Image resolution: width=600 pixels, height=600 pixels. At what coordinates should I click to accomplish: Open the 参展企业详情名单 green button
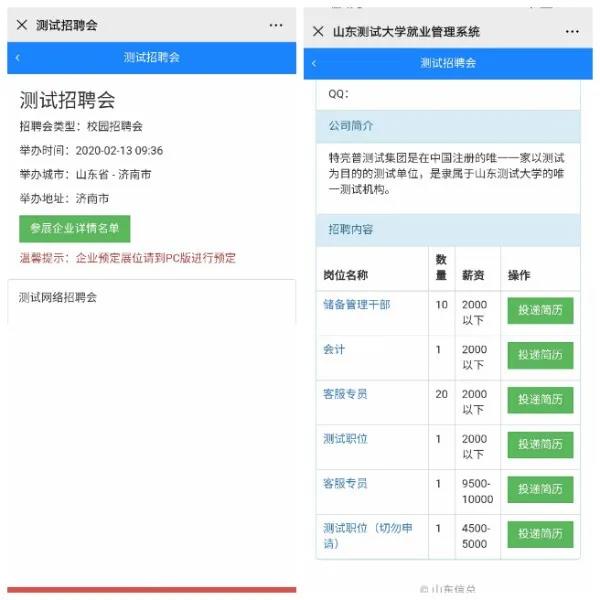pos(74,228)
